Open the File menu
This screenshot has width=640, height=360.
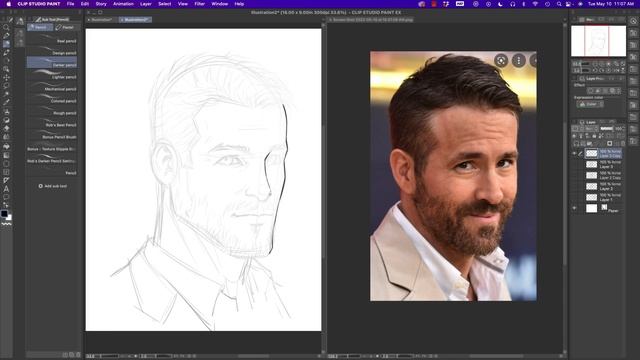[x=71, y=4]
